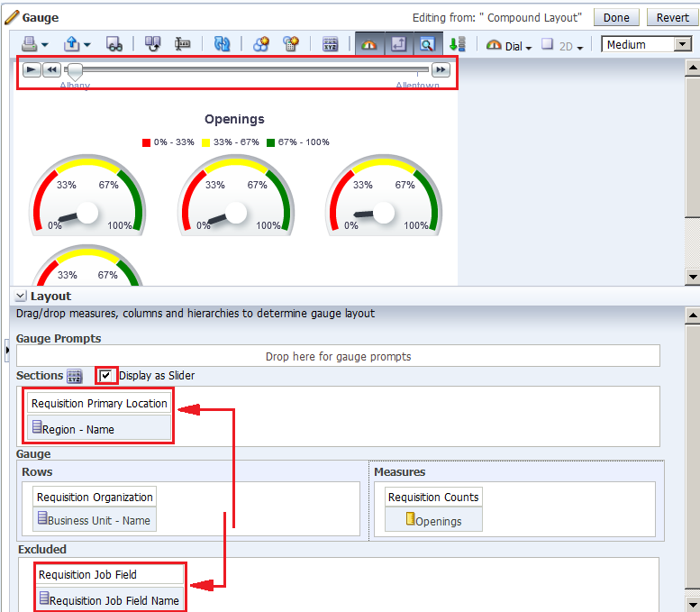Click the green arrow sort icon
700x612 pixels.
tap(457, 44)
